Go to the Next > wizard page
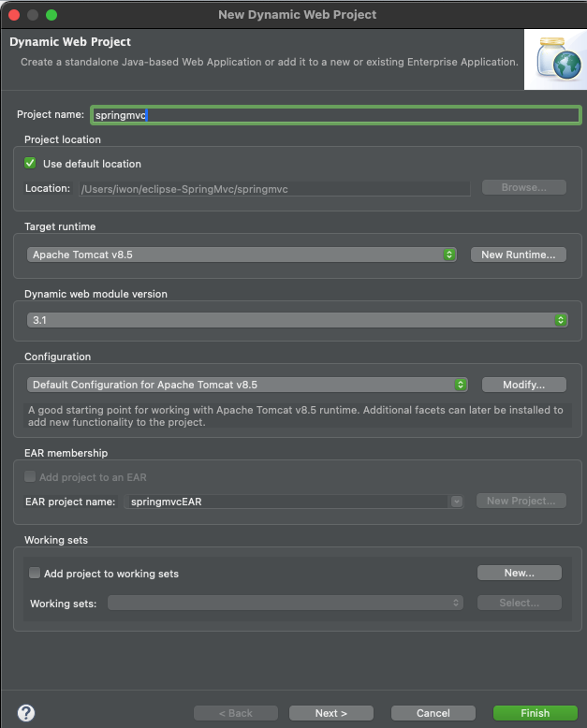This screenshot has height=728, width=587. click(331, 713)
